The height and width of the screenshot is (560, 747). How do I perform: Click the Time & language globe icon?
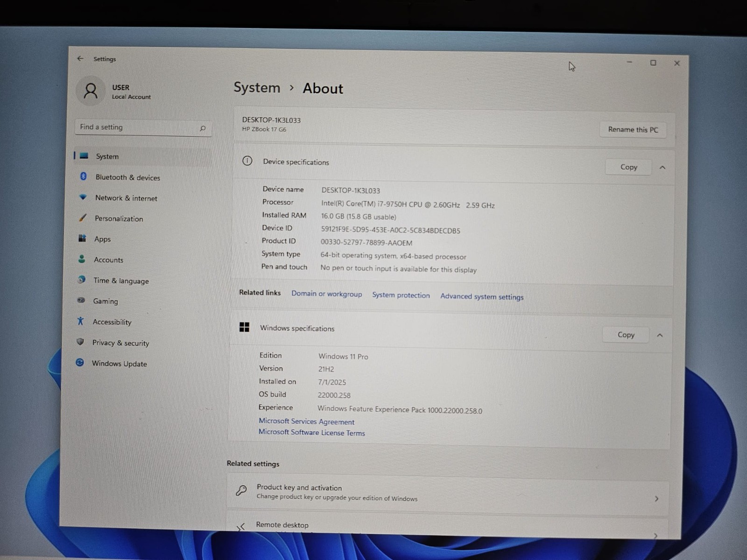[x=82, y=280]
